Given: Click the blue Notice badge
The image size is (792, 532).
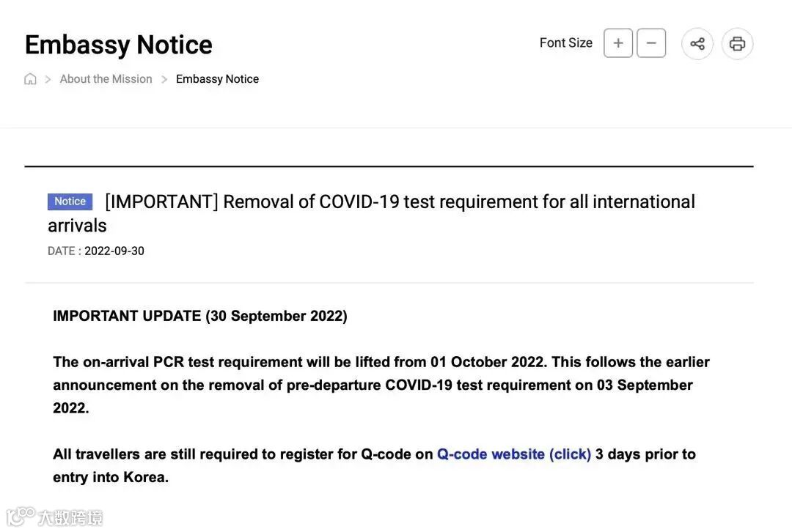Looking at the screenshot, I should (x=70, y=202).
